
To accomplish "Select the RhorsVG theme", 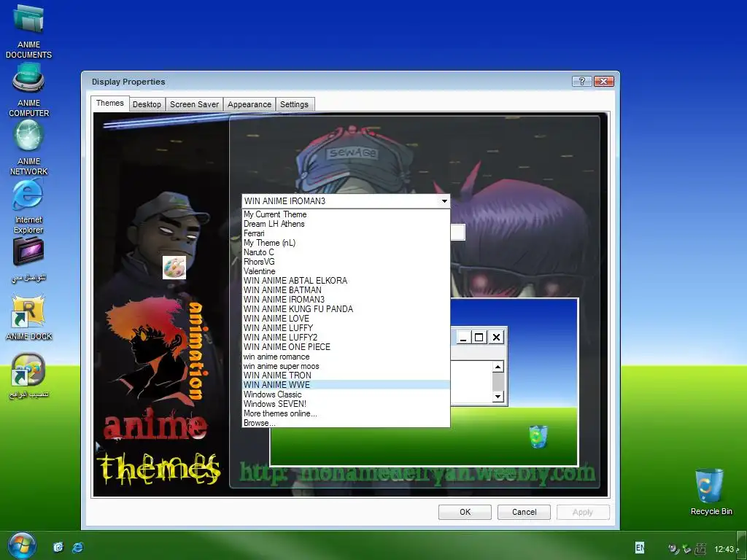I will click(x=346, y=262).
